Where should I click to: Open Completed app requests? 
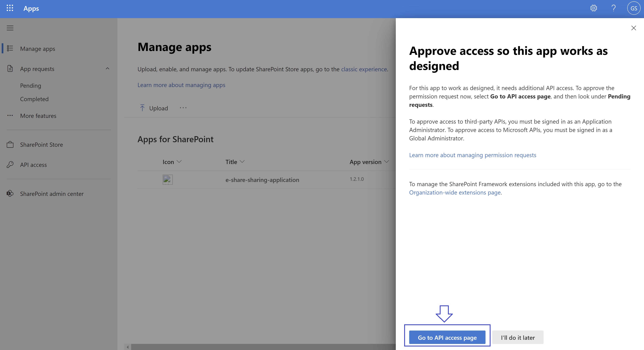(x=34, y=99)
